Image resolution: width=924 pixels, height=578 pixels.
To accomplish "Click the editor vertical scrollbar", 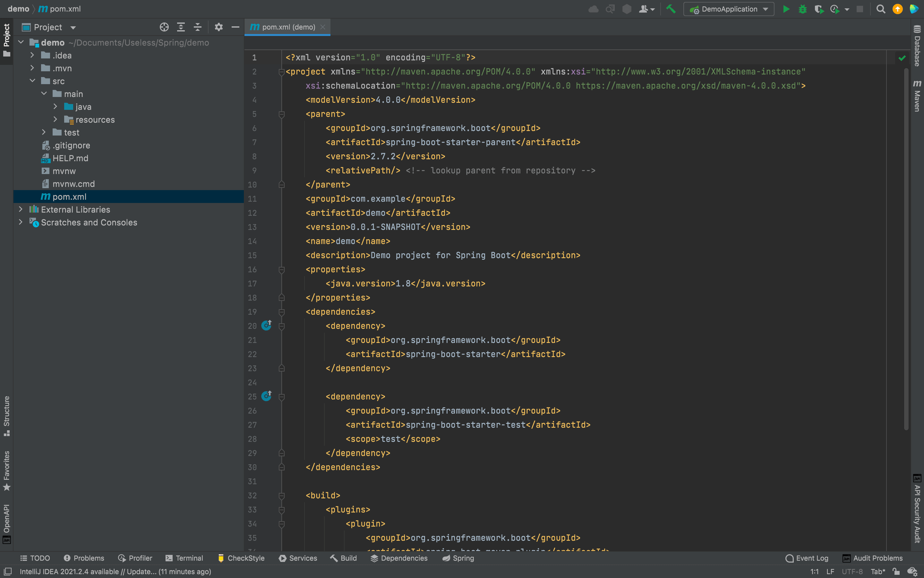I will (x=906, y=249).
